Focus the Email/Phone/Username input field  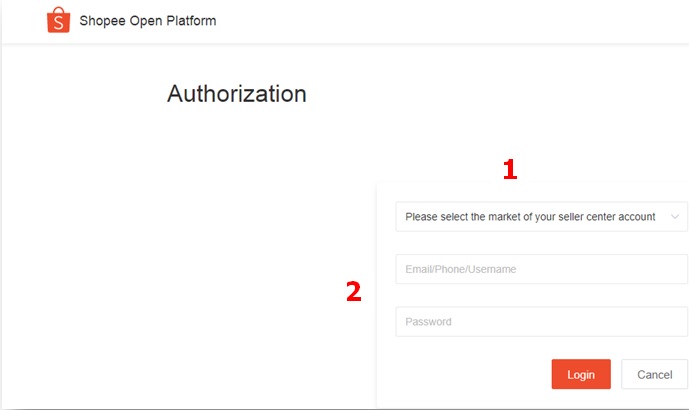point(541,269)
